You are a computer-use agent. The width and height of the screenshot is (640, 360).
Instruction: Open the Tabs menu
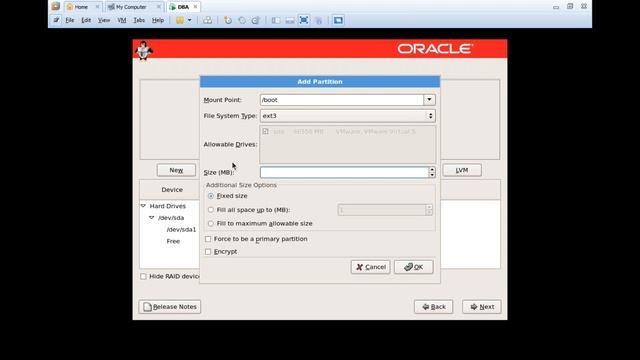coord(139,20)
